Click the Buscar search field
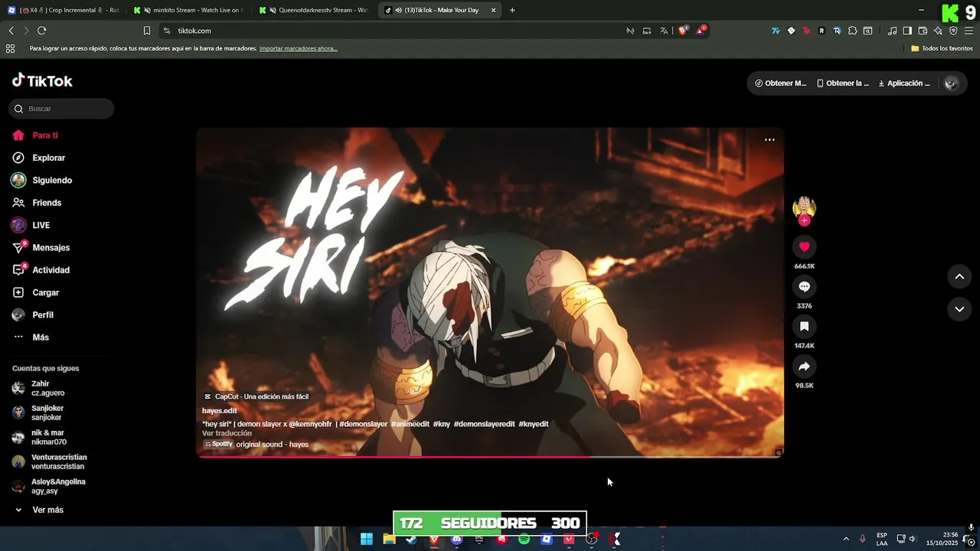Image resolution: width=980 pixels, height=551 pixels. point(61,109)
